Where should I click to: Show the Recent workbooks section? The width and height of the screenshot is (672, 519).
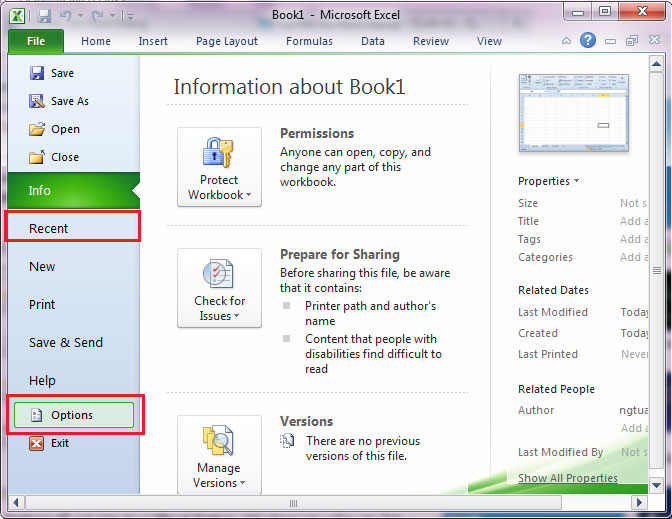(x=72, y=228)
